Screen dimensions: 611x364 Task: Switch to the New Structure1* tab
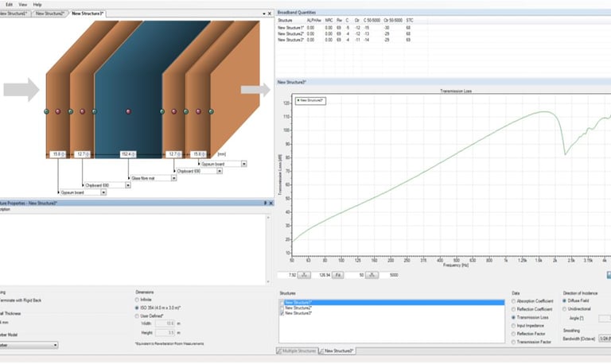[x=14, y=14]
